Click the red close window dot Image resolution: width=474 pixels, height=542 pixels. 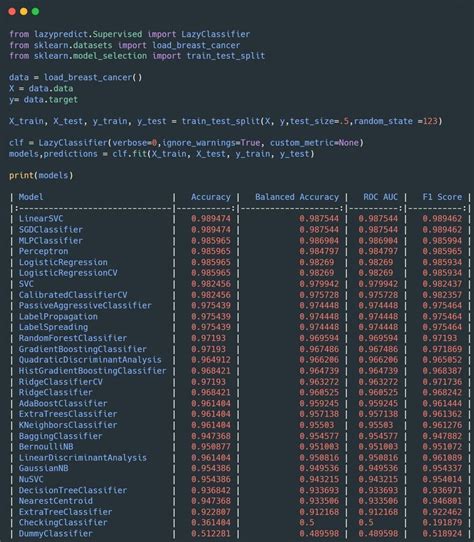tap(12, 12)
